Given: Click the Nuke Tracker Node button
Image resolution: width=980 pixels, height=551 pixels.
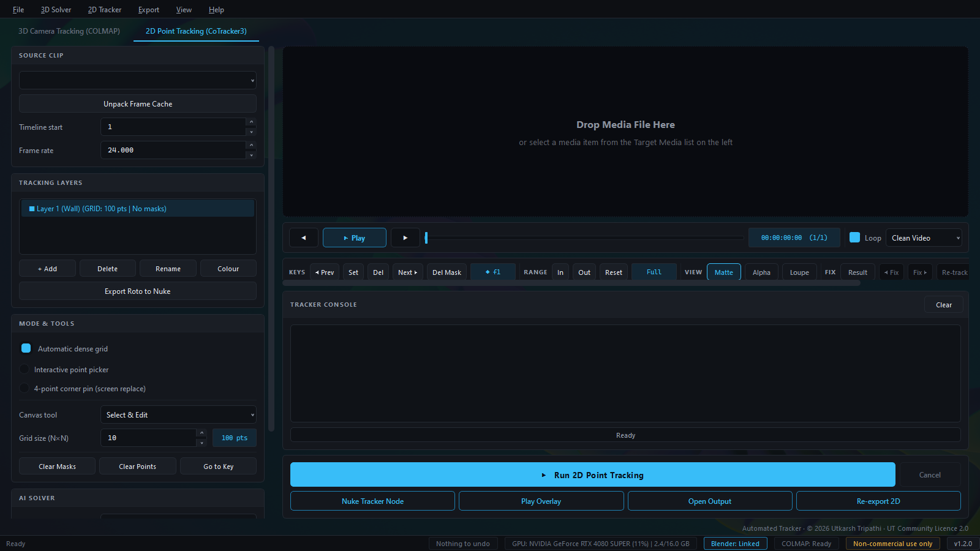Looking at the screenshot, I should click(x=372, y=501).
